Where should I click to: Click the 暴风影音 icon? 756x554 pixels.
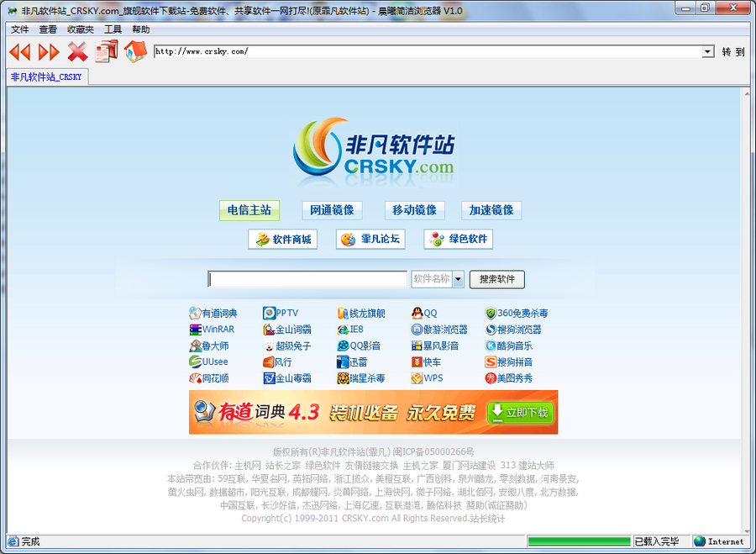417,346
